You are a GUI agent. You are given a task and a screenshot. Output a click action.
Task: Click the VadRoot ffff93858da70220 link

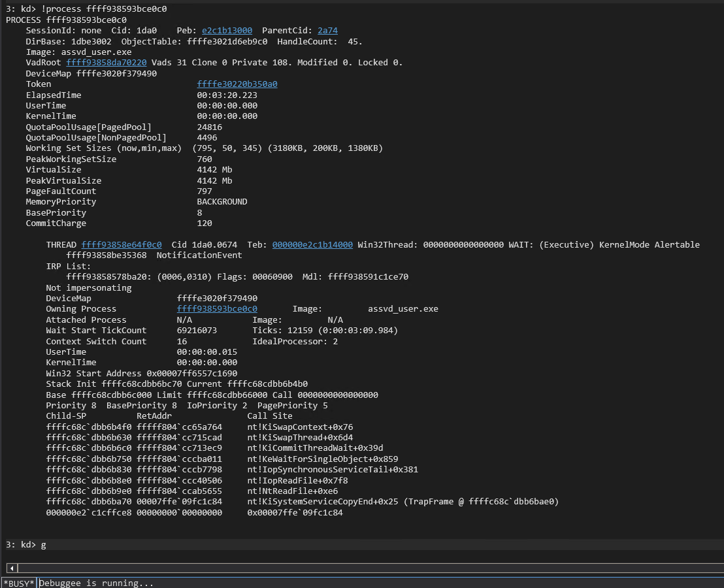[106, 63]
